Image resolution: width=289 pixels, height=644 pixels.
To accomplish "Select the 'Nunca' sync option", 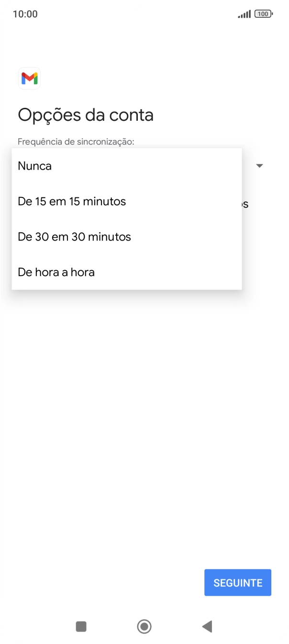I will click(34, 166).
